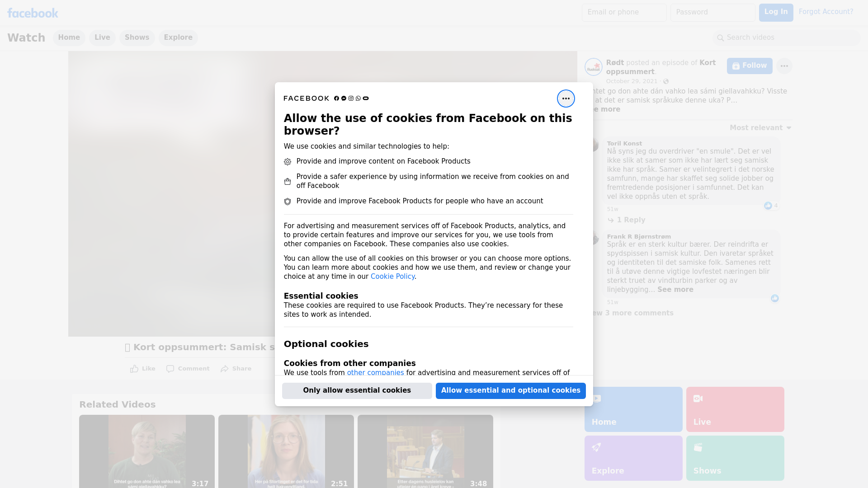
Task: Expand the Most relevant comment sorting dropdown
Action: (760, 128)
